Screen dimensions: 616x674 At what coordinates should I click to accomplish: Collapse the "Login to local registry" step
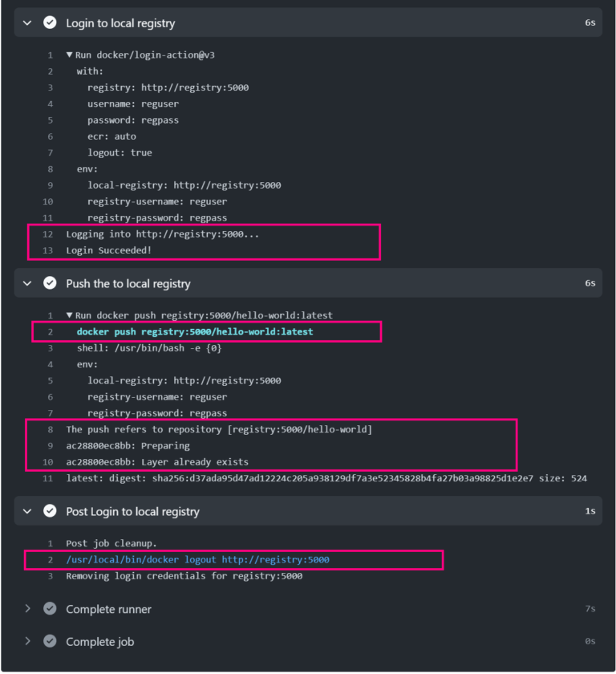click(x=26, y=22)
